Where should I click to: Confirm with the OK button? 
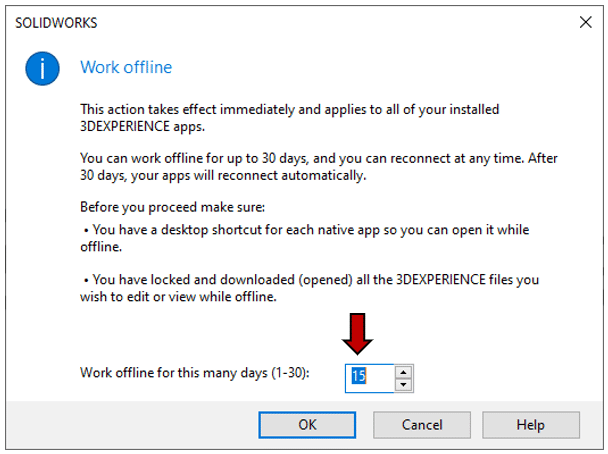coord(308,424)
